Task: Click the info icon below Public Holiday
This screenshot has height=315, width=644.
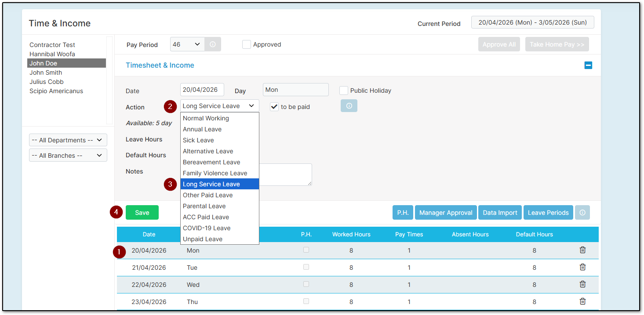Action: pyautogui.click(x=349, y=106)
